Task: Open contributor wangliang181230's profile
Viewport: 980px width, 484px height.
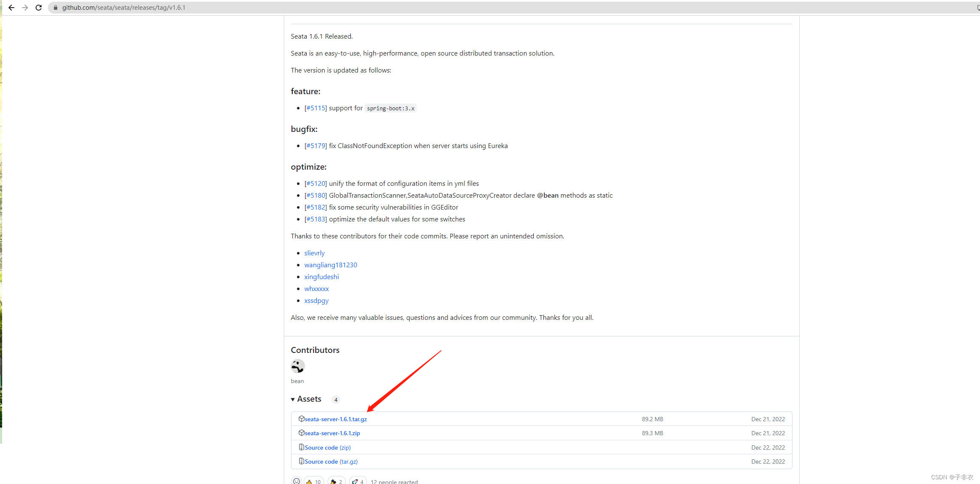Action: coord(330,265)
